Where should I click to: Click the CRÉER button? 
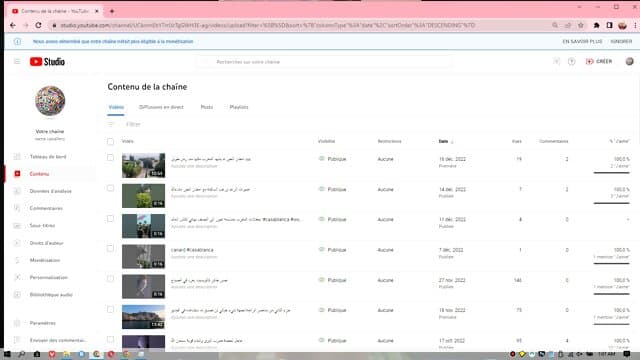pyautogui.click(x=599, y=61)
